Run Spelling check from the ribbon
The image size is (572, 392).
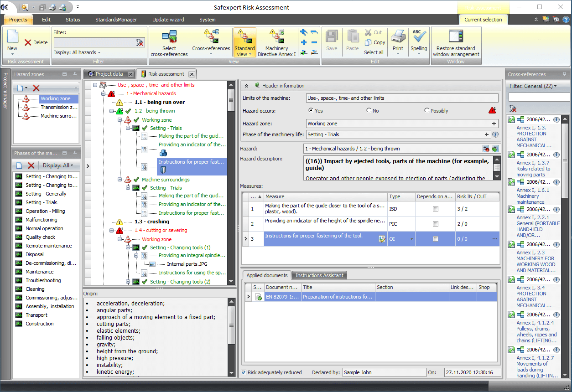pos(419,38)
